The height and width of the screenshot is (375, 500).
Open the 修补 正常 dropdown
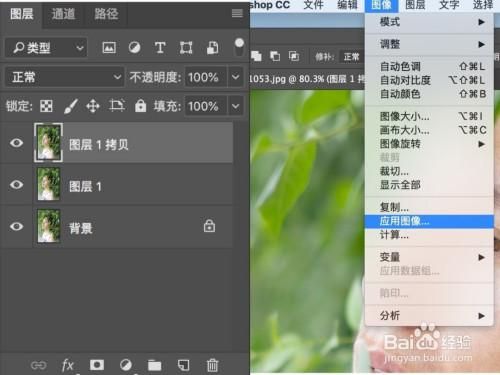pos(352,57)
